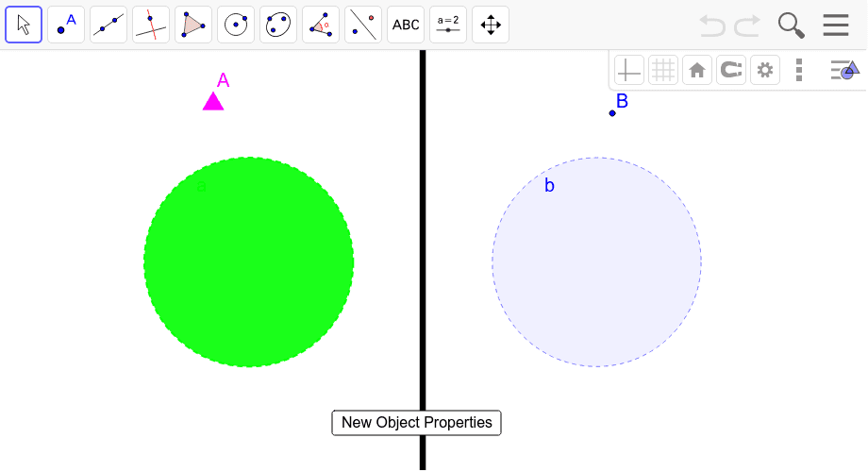
Task: Select the Ellipse conic tool
Action: pyautogui.click(x=278, y=25)
